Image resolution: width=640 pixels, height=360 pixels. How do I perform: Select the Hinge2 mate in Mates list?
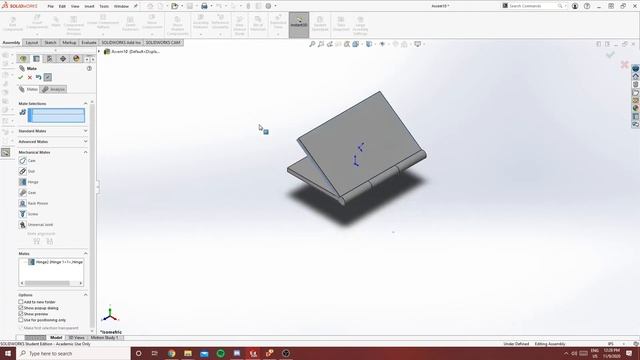click(56, 262)
